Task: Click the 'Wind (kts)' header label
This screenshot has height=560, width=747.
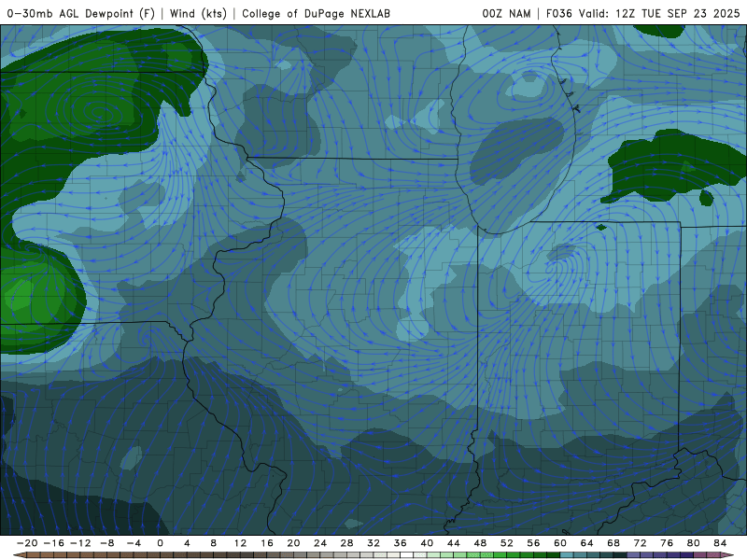Action: coord(198,13)
